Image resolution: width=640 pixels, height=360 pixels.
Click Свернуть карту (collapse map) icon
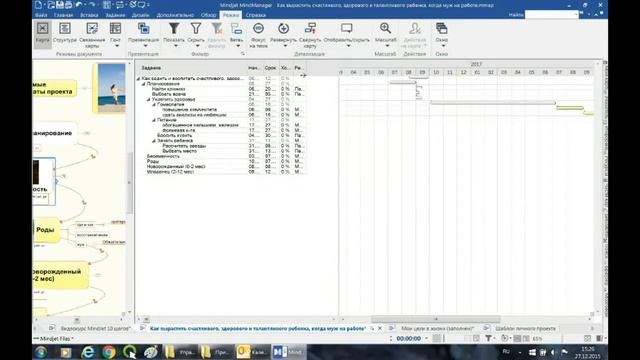(x=310, y=28)
